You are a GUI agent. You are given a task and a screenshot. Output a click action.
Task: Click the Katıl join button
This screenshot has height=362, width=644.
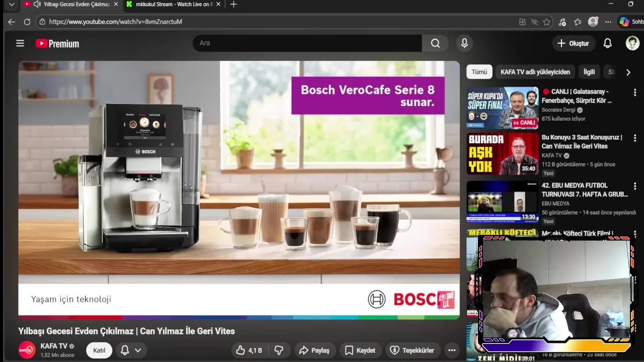[99, 350]
